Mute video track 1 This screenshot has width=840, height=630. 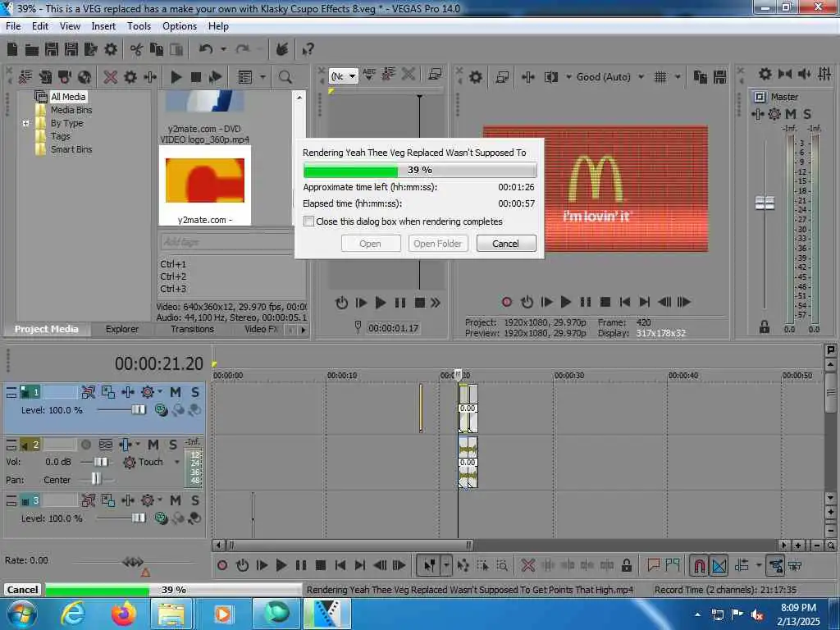176,392
